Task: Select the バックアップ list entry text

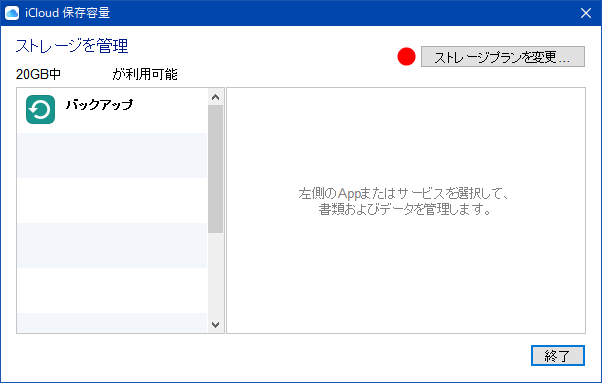Action: [x=99, y=104]
